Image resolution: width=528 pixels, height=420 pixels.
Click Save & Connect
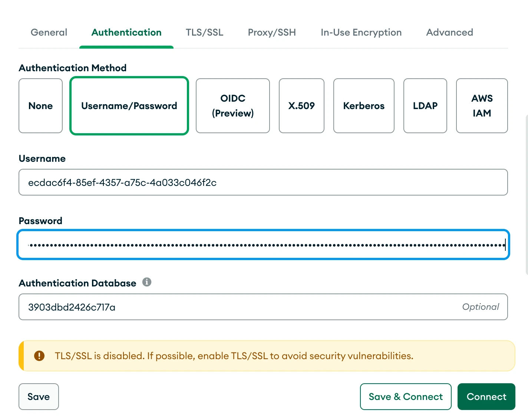(x=405, y=397)
